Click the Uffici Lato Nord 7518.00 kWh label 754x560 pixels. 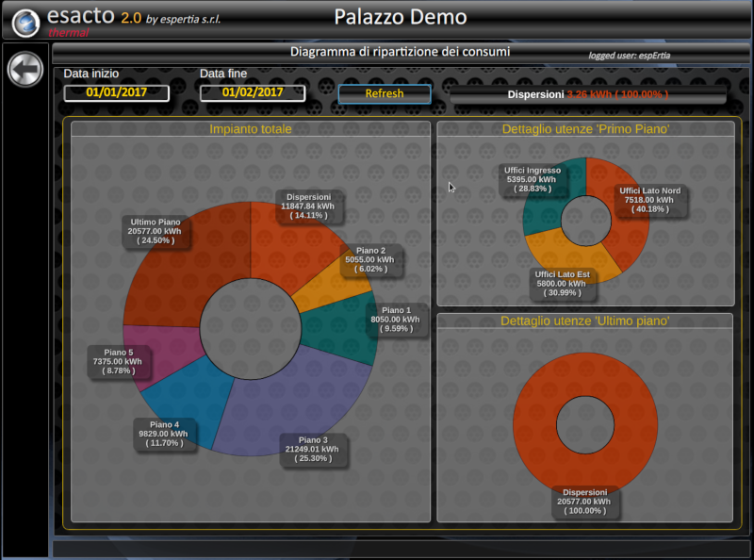(649, 200)
